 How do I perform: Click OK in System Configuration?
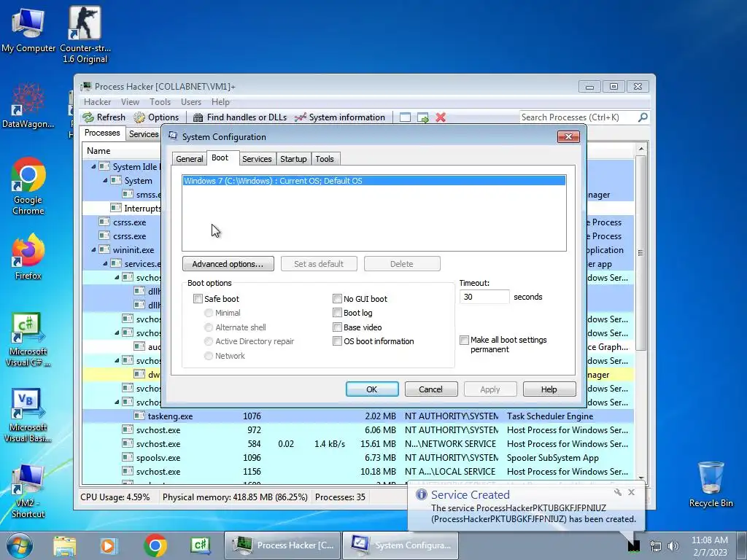372,389
